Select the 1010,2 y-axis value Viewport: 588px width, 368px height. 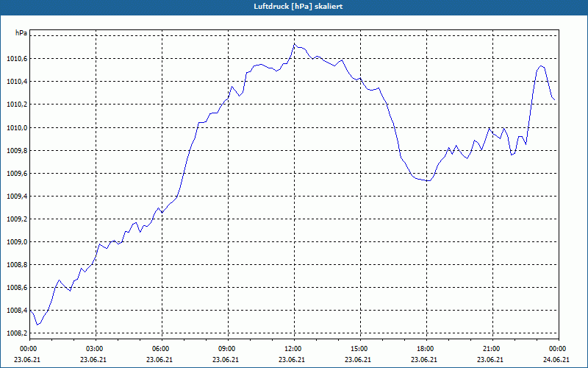(x=17, y=105)
